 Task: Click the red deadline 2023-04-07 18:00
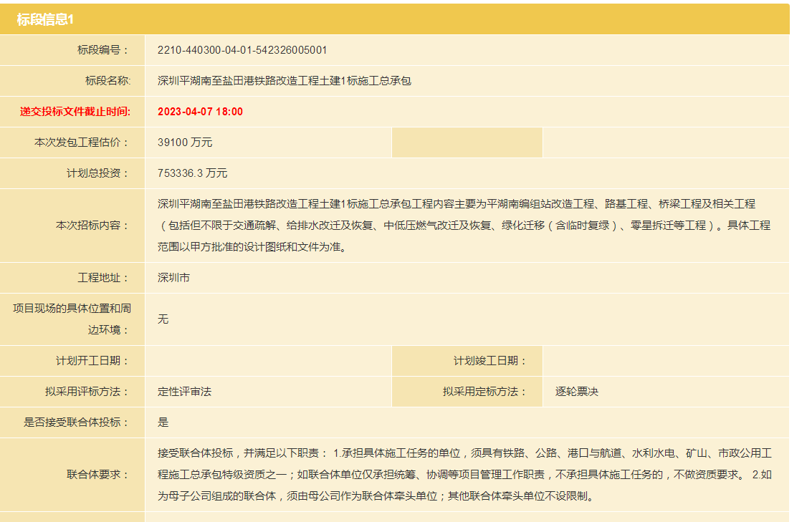click(200, 112)
